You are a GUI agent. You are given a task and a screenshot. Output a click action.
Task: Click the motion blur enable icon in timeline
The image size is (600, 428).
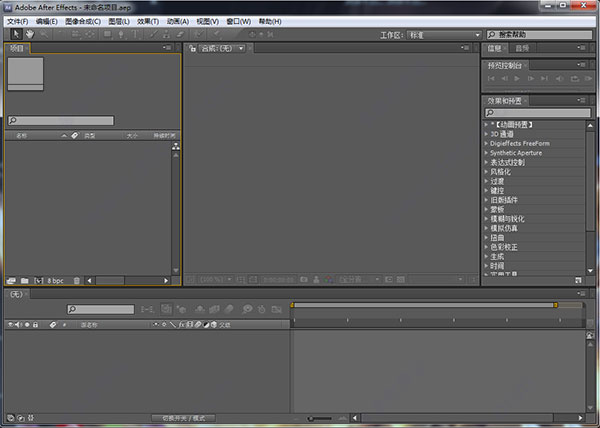[x=229, y=309]
